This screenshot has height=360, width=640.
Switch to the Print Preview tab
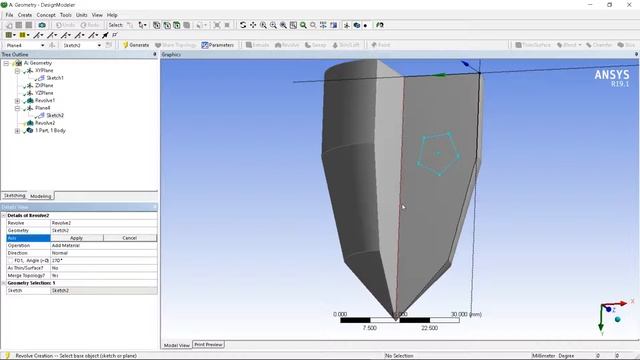coord(208,345)
